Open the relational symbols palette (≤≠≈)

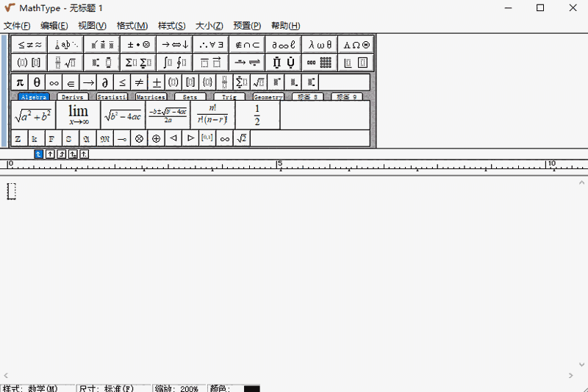point(29,45)
